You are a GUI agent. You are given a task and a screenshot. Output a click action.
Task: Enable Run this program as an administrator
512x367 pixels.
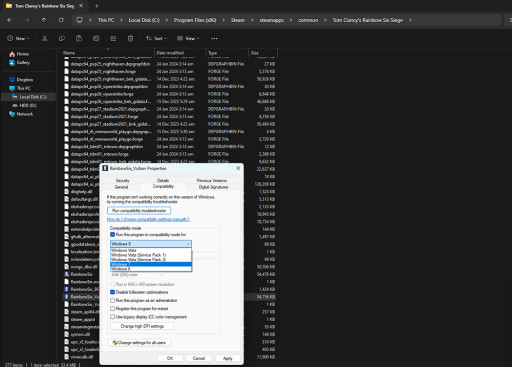click(x=113, y=300)
